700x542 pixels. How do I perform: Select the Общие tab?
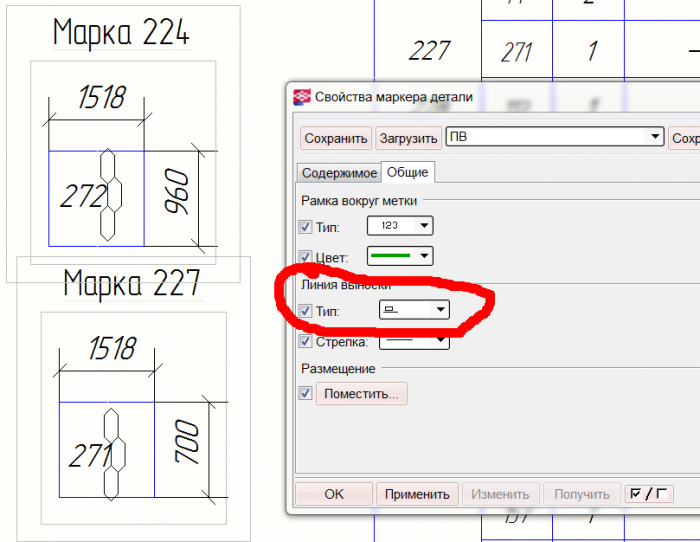click(408, 172)
